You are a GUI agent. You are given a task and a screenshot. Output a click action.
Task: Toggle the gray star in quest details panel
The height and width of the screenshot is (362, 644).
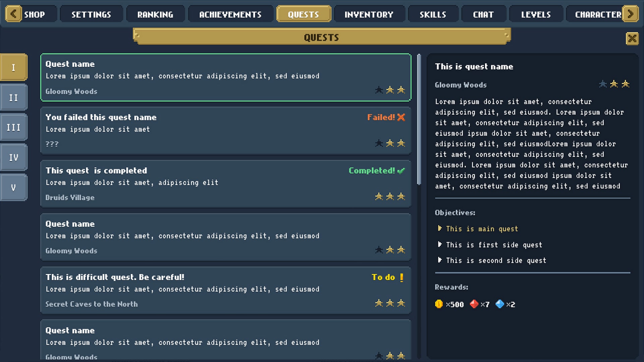602,84
